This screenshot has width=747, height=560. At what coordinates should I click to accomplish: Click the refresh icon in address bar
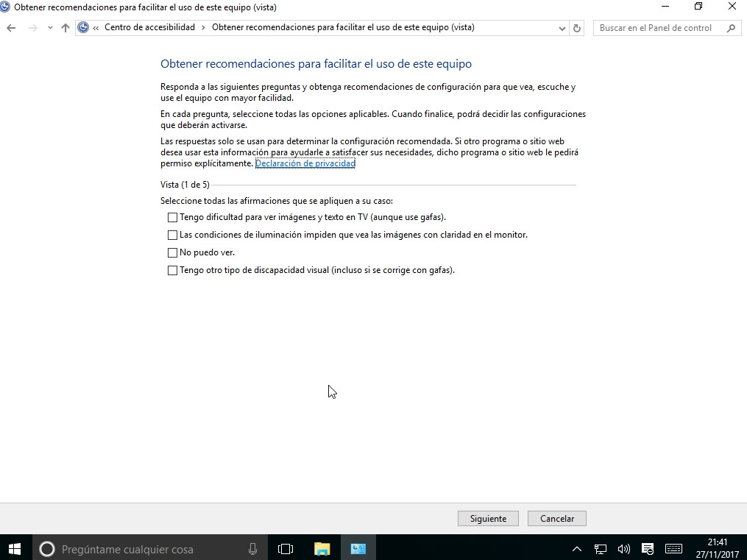[x=577, y=28]
